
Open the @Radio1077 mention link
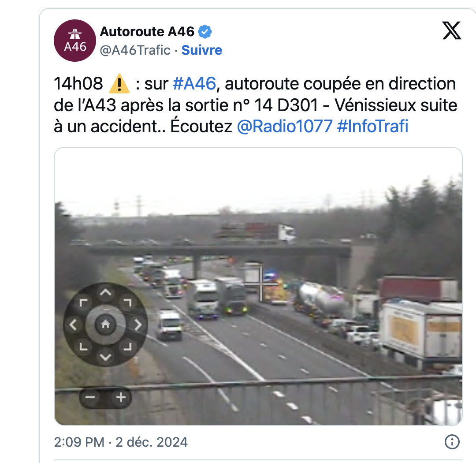pos(284,126)
